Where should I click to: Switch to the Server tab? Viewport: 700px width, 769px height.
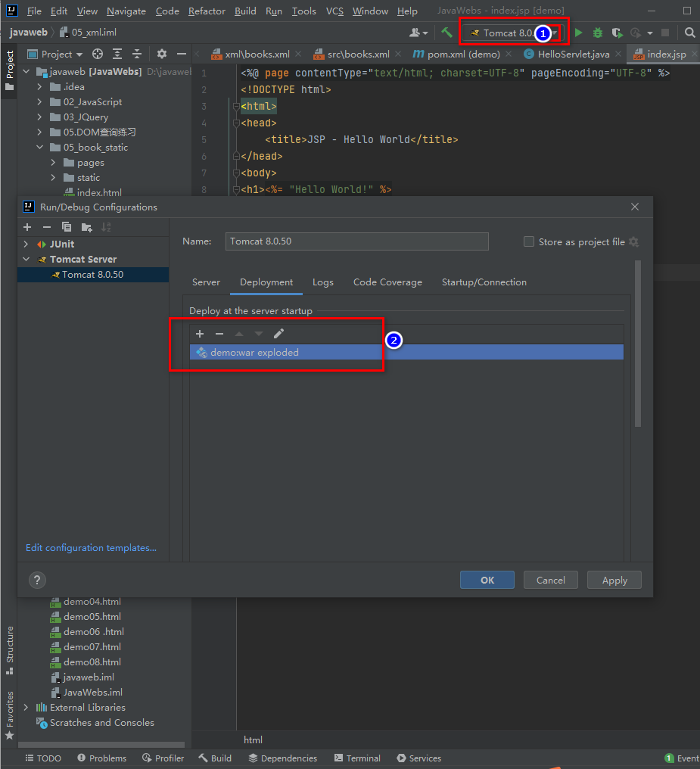[x=206, y=282]
